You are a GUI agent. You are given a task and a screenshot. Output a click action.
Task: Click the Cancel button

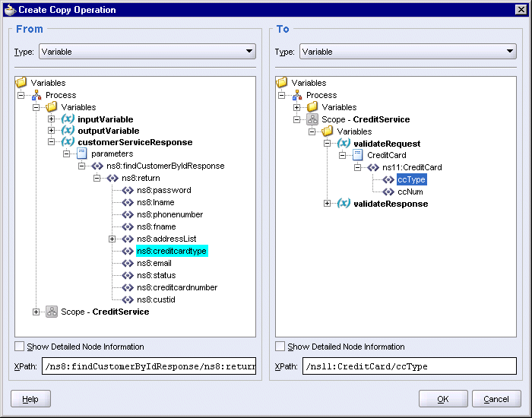496,399
